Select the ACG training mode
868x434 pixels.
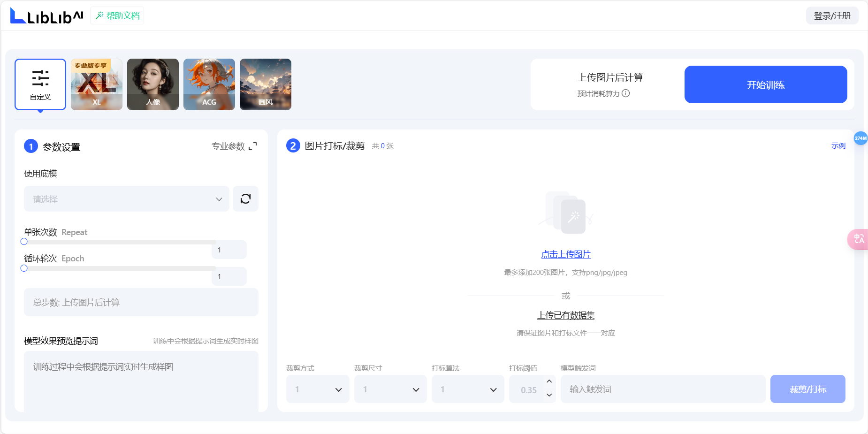209,84
